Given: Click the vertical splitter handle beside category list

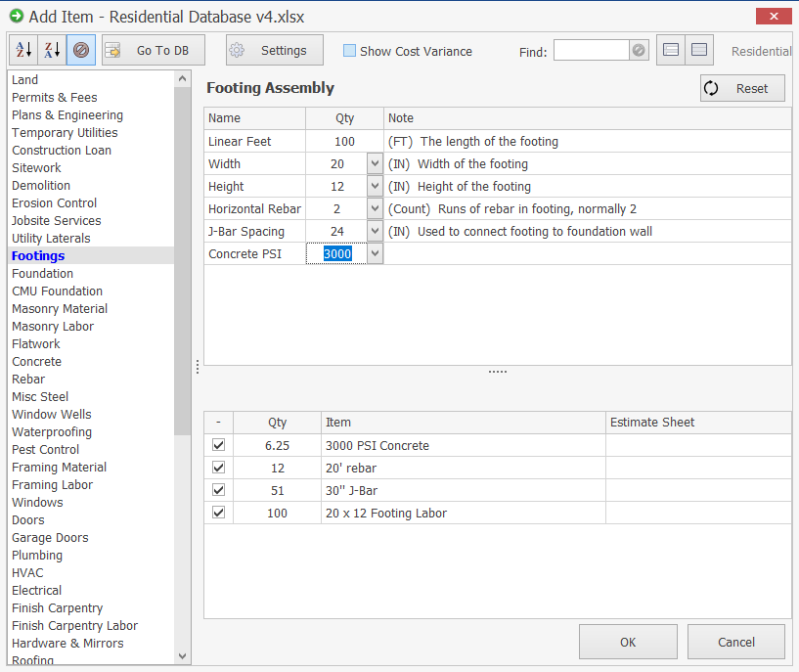Looking at the screenshot, I should click(198, 367).
